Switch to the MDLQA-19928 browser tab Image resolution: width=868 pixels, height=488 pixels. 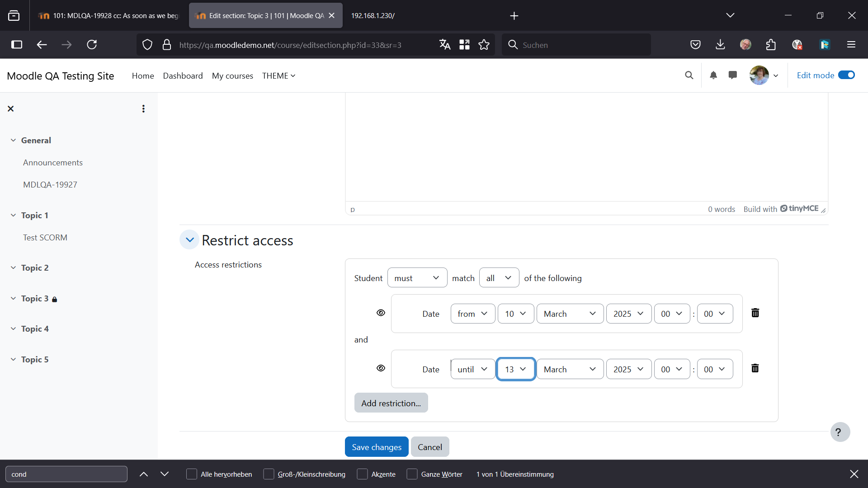click(x=108, y=16)
